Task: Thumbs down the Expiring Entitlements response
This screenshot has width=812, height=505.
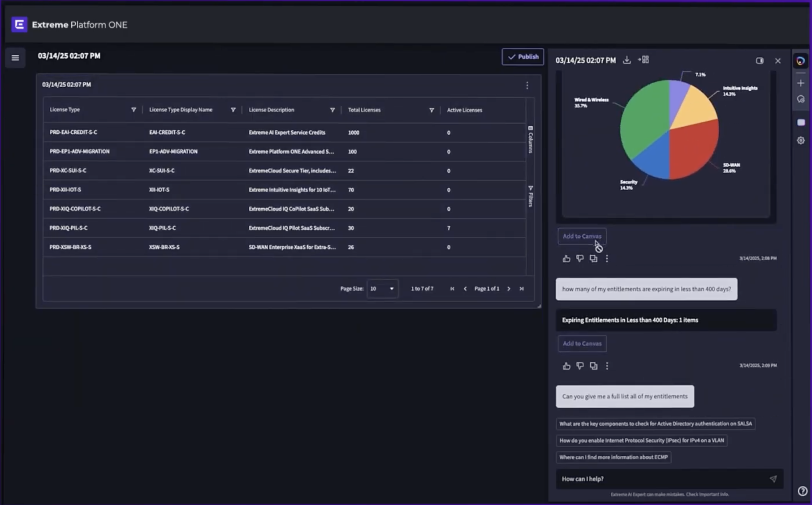Action: pyautogui.click(x=580, y=366)
